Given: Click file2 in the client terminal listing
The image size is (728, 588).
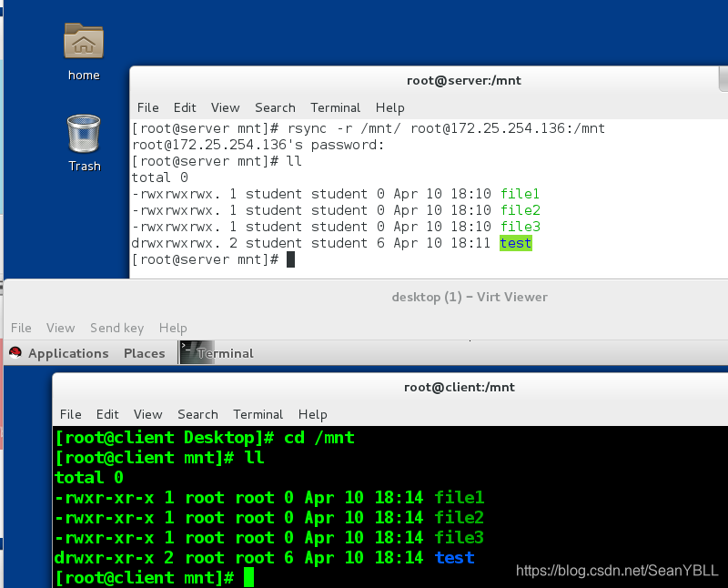Looking at the screenshot, I should 460,517.
